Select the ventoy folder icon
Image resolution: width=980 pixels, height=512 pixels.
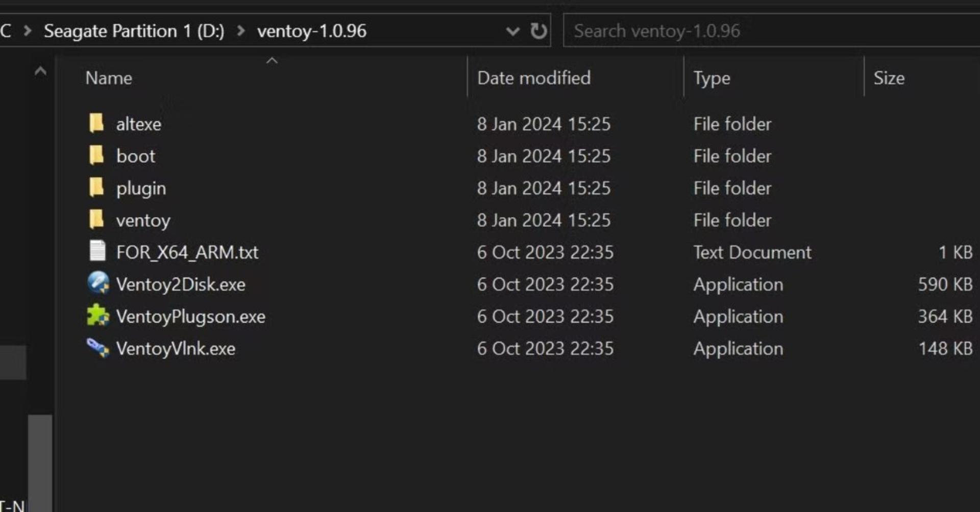(x=96, y=220)
